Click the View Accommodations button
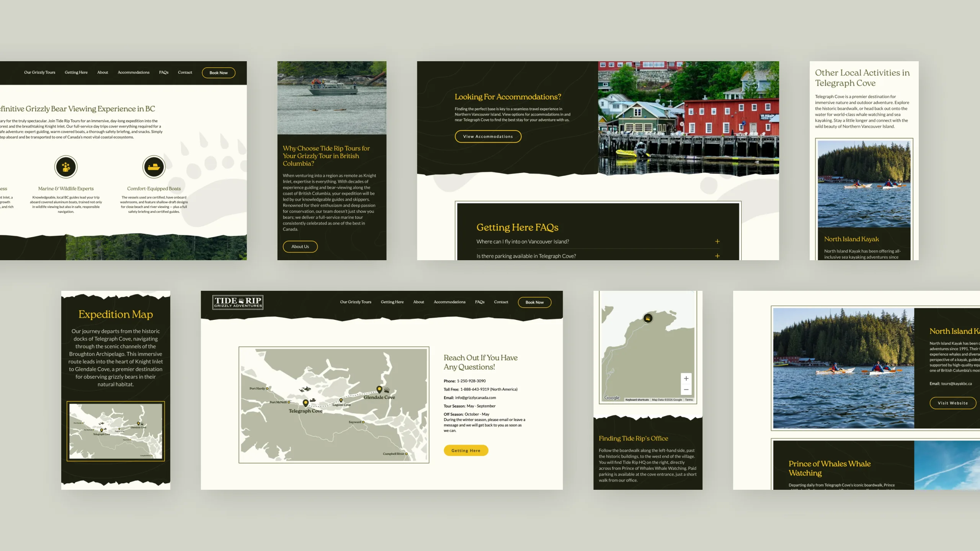Screen dimensions: 980x551 coord(488,137)
